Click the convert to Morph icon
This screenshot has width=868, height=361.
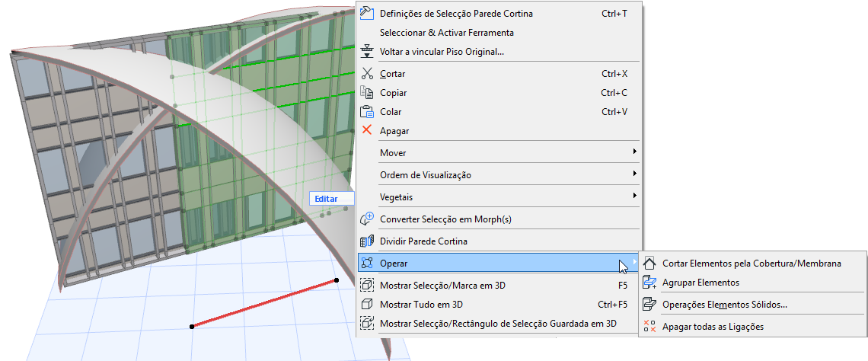pos(367,219)
